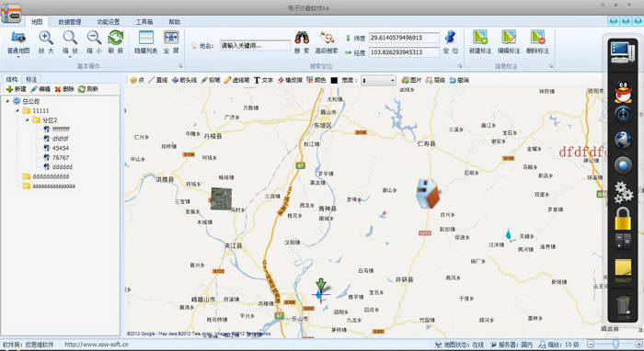Click the 刷新 green refresh icon in ribbon

(116, 38)
